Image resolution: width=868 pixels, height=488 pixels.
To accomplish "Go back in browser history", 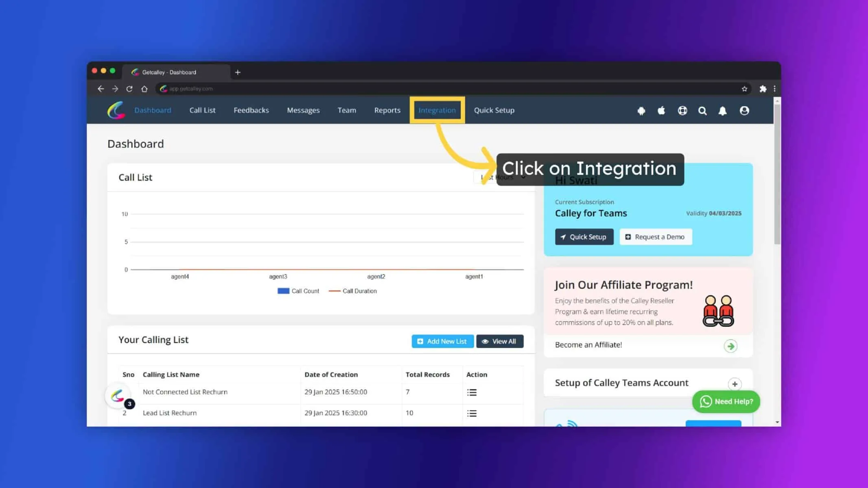I will [101, 89].
